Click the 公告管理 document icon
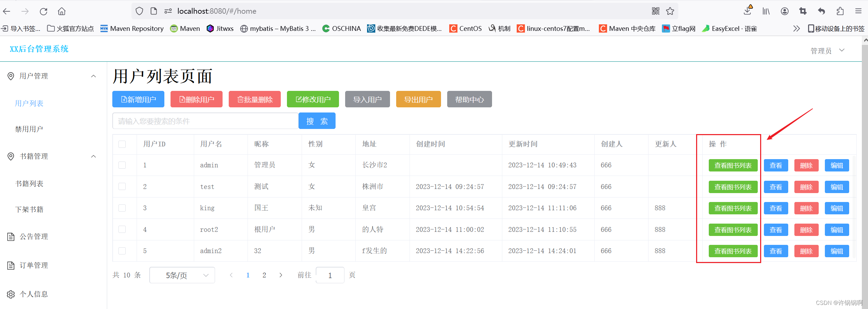The width and height of the screenshot is (868, 309). pyautogui.click(x=11, y=237)
